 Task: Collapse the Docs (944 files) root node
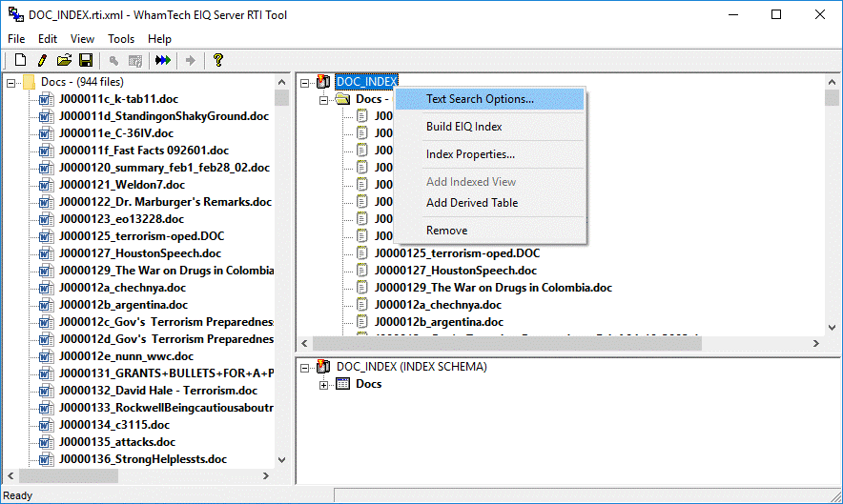coord(10,83)
